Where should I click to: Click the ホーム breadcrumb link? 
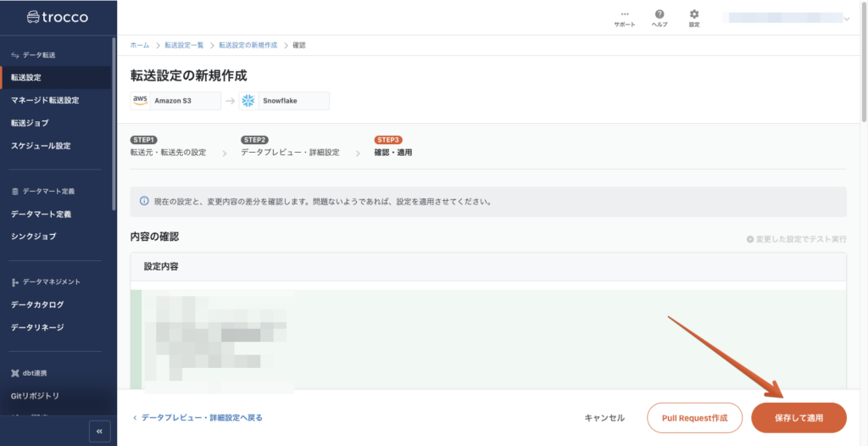tap(139, 45)
